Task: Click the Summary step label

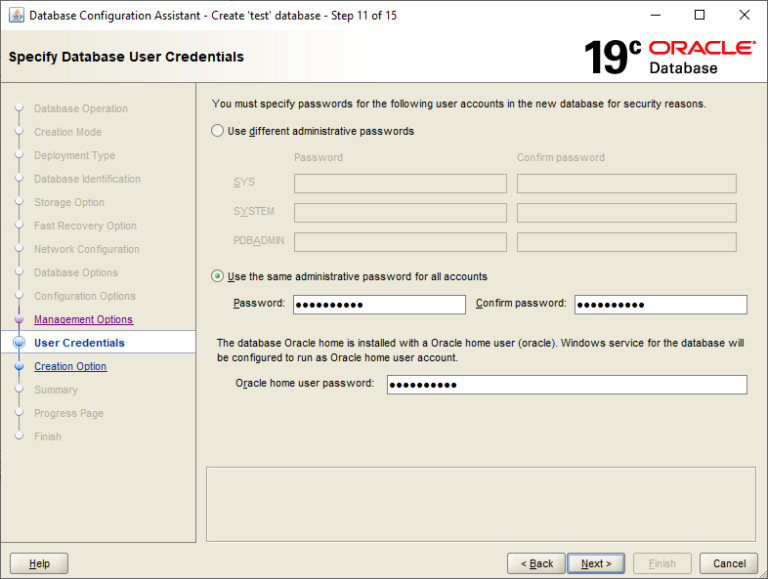Action: point(56,390)
